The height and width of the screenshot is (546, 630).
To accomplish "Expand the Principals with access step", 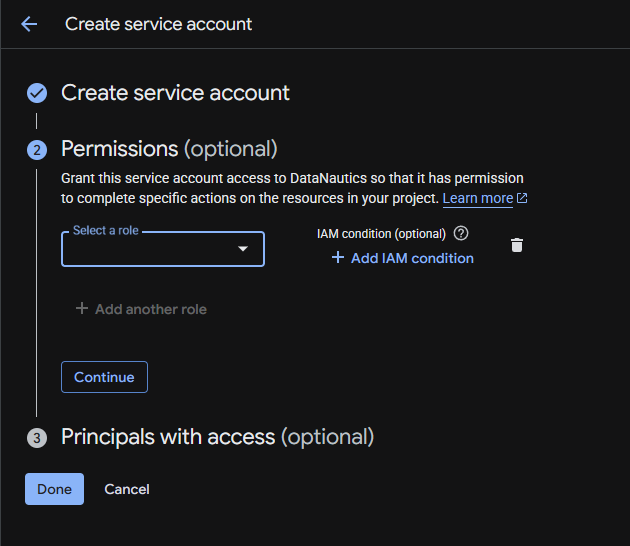I will click(217, 437).
